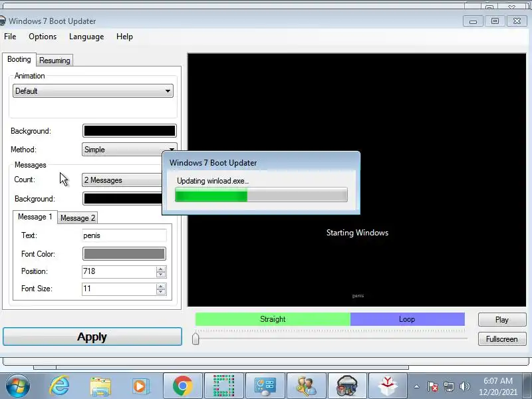Open the File menu
The width and height of the screenshot is (532, 399).
pos(10,37)
